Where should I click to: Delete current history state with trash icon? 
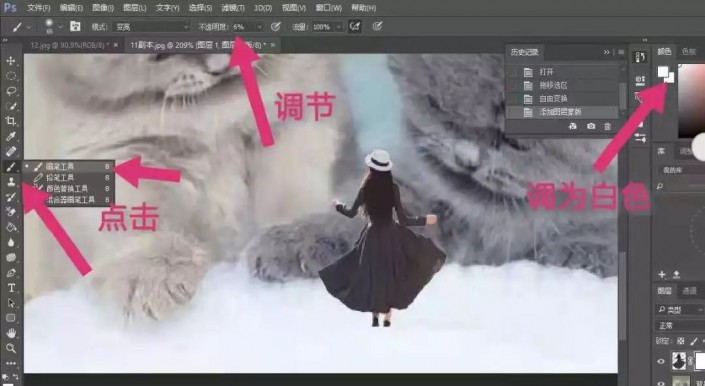607,127
